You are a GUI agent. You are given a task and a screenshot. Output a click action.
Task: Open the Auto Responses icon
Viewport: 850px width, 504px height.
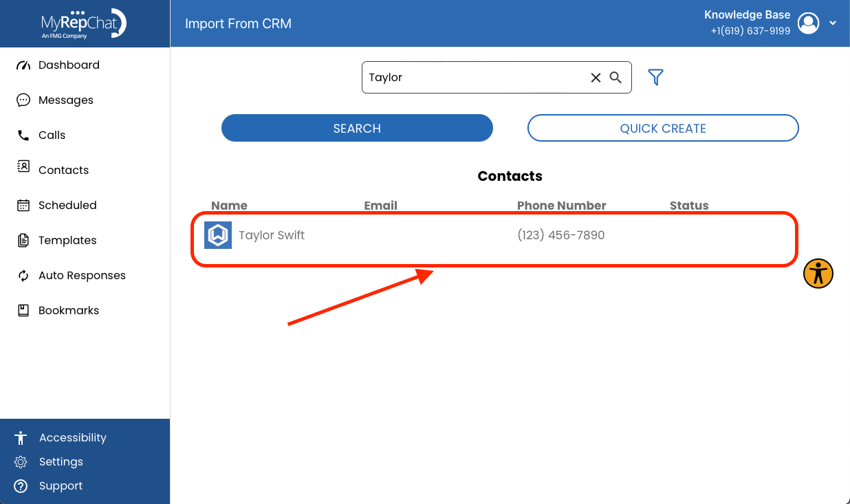(x=23, y=276)
